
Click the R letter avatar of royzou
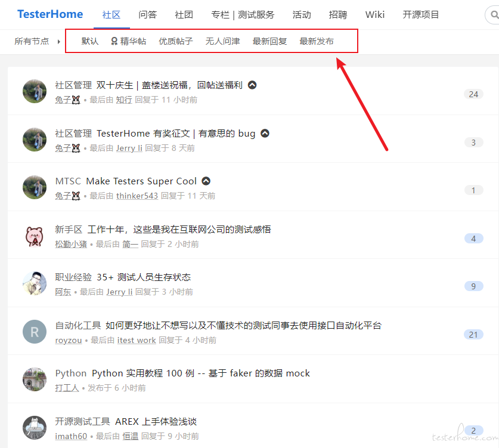point(35,332)
